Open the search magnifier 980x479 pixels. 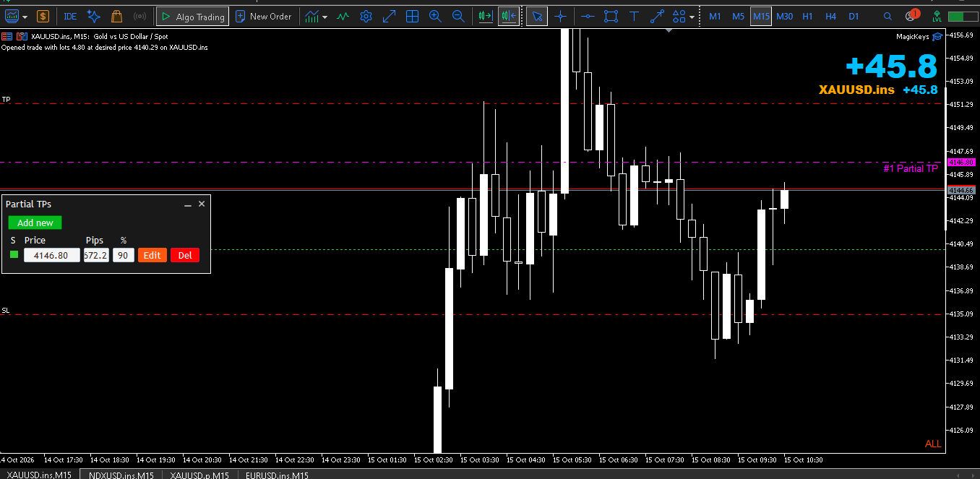coord(887,16)
